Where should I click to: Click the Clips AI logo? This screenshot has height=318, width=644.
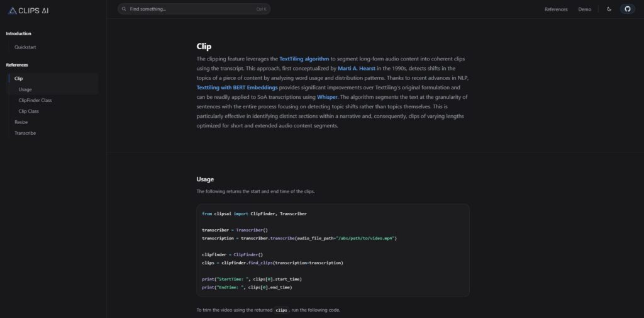[28, 11]
